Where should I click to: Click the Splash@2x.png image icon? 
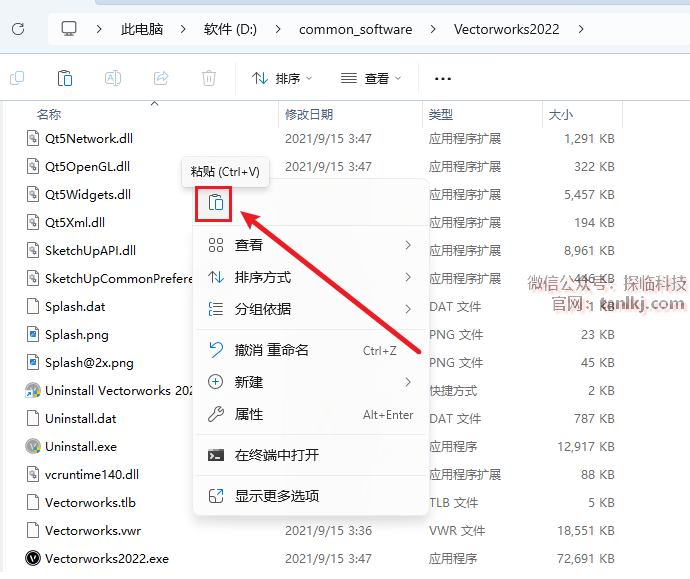coord(33,363)
